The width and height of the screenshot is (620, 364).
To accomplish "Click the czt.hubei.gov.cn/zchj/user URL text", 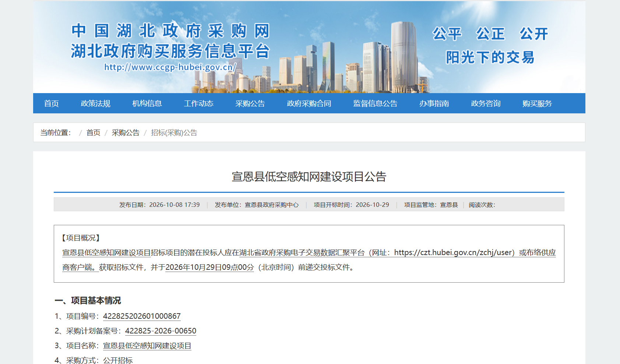I will 453,252.
